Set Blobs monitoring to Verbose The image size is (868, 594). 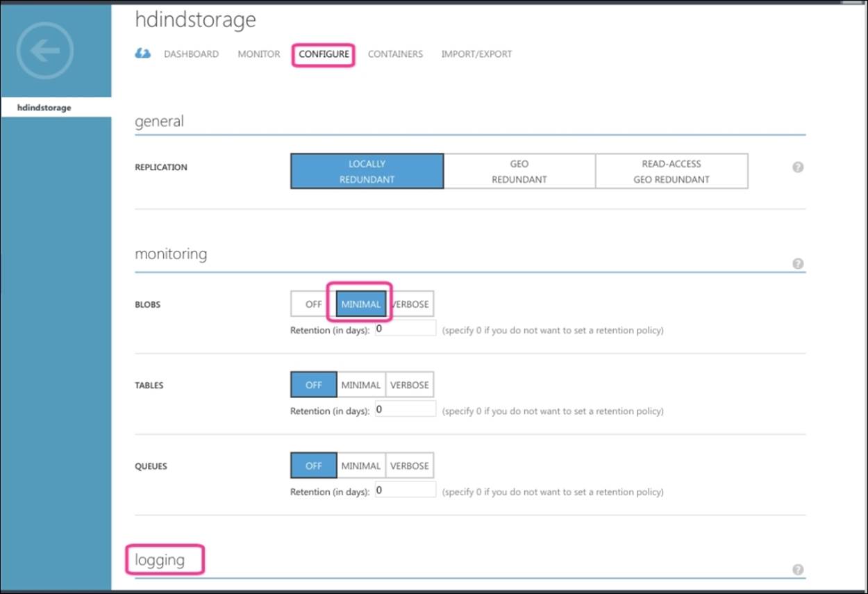410,304
